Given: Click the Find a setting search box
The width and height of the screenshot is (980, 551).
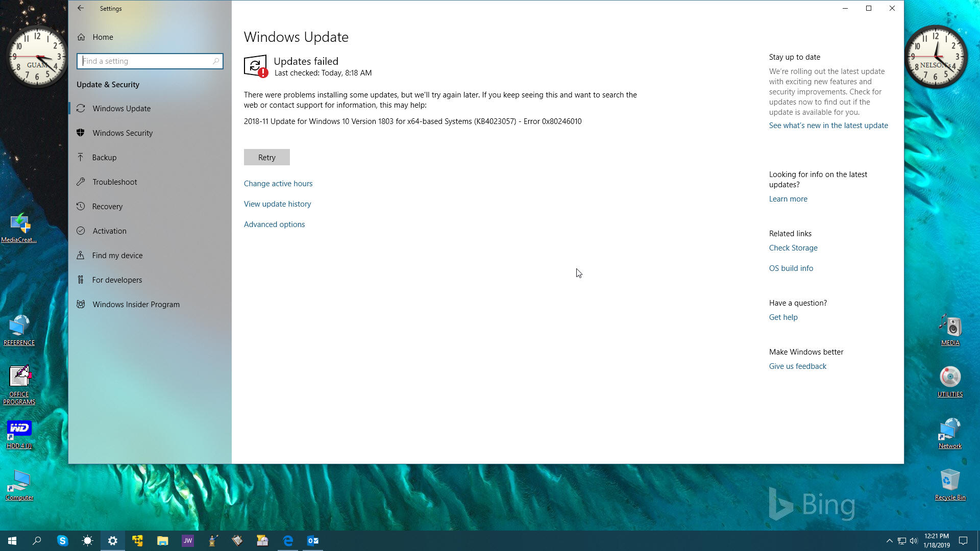Looking at the screenshot, I should click(150, 61).
